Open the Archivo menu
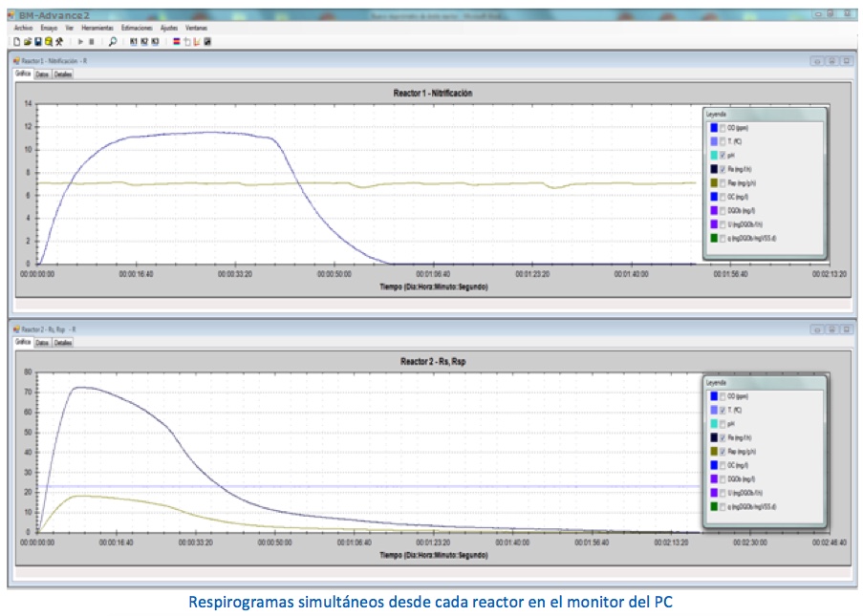Image resolution: width=863 pixels, height=616 pixels. click(24, 28)
